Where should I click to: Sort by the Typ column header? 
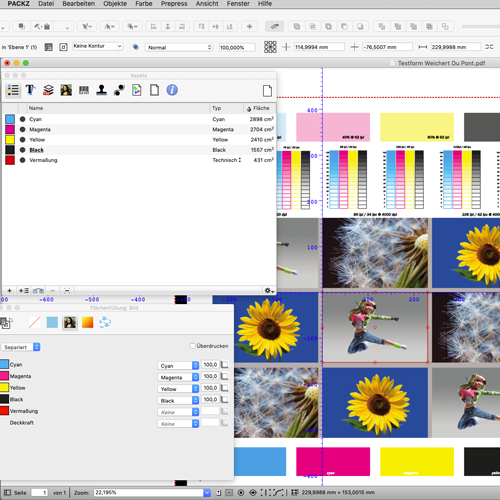coord(227,108)
